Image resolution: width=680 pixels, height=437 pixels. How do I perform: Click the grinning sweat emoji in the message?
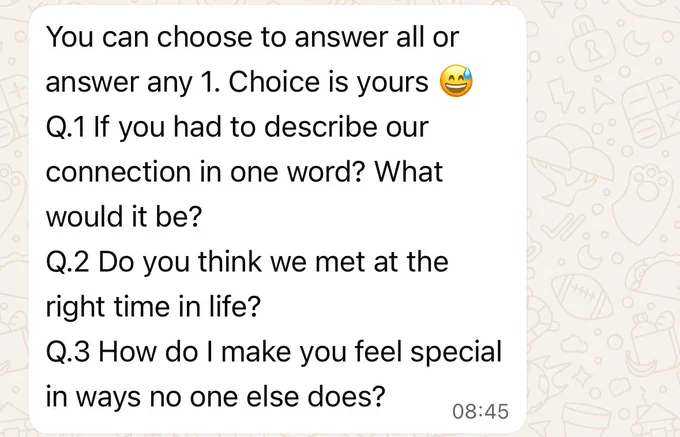(x=456, y=81)
